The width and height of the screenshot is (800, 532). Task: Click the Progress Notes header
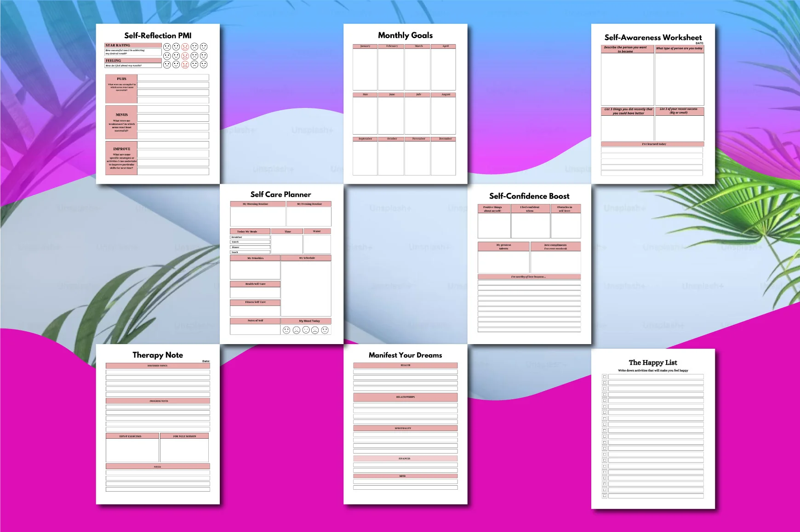click(x=158, y=401)
